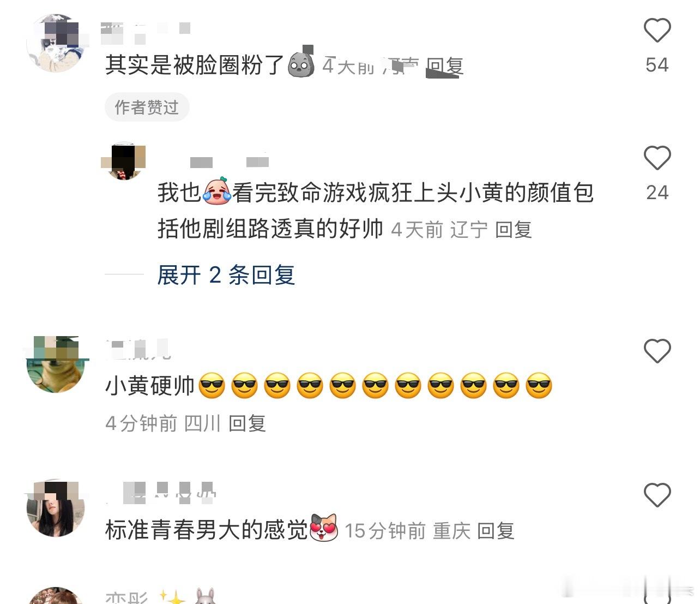The image size is (700, 604).
Task: Open the reply author's small avatar
Action: click(x=124, y=162)
